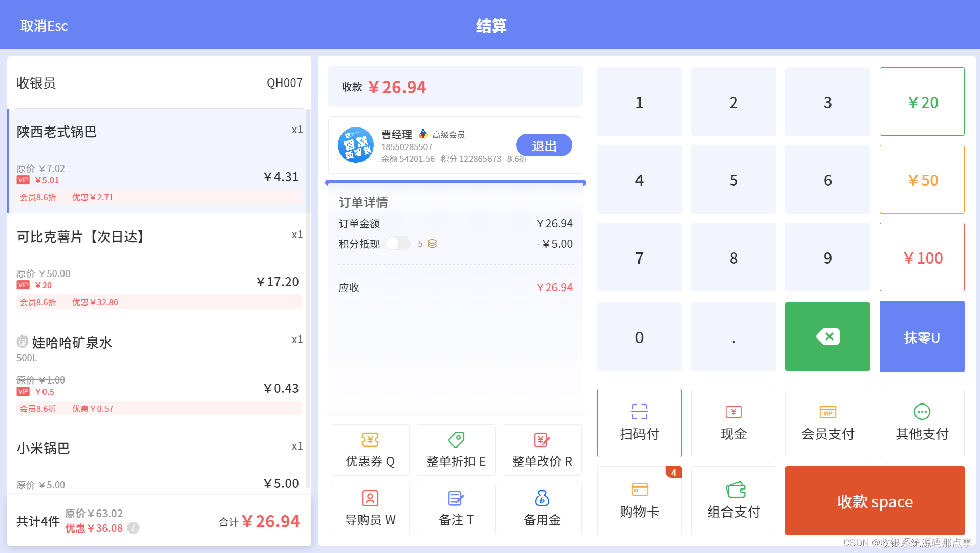This screenshot has height=553, width=980.
Task: Select the 其他支付 other payment icon
Action: (x=921, y=422)
